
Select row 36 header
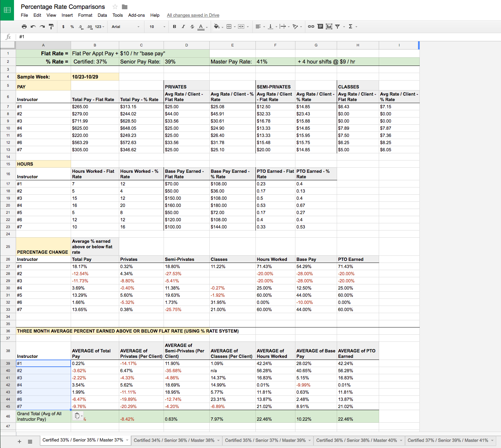(x=8, y=331)
